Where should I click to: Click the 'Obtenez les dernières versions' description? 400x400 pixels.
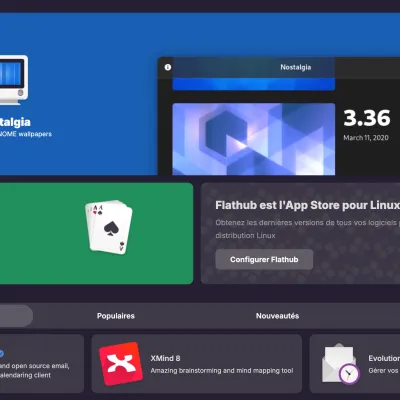(x=307, y=223)
